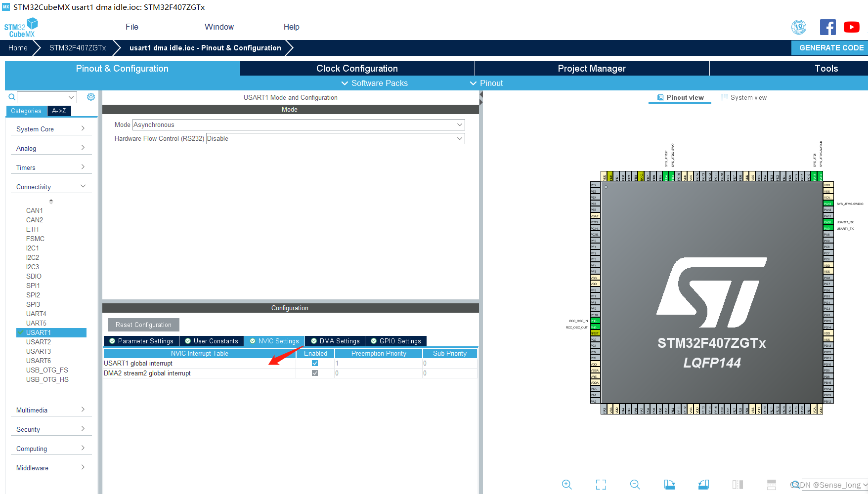
Task: Select USART2 in Connectivity list
Action: pyautogui.click(x=39, y=342)
